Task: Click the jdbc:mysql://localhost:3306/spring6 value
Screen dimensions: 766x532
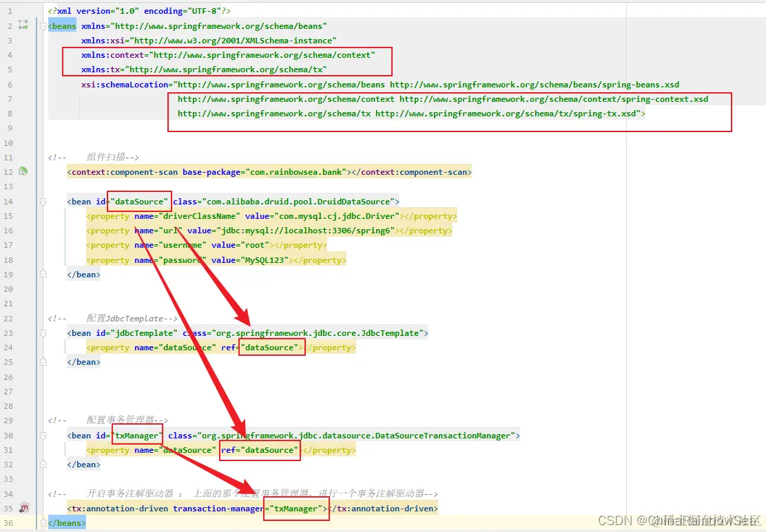Action: pyautogui.click(x=305, y=231)
